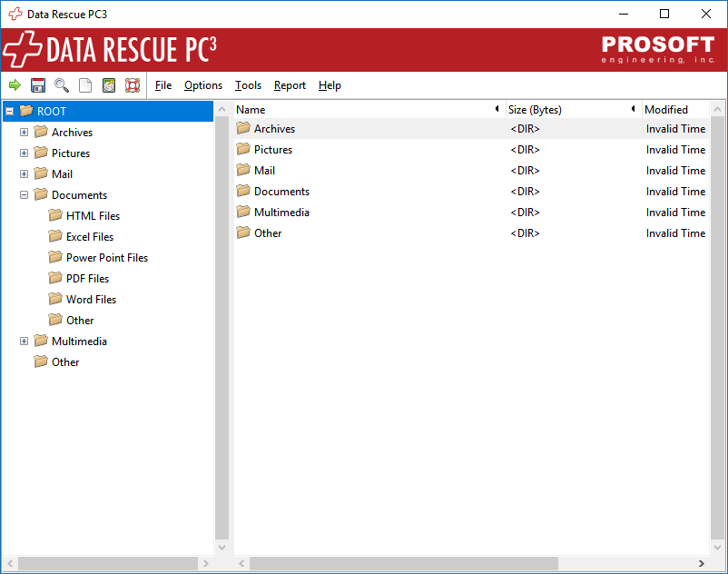Select Power Point Files in the tree

coord(107,258)
